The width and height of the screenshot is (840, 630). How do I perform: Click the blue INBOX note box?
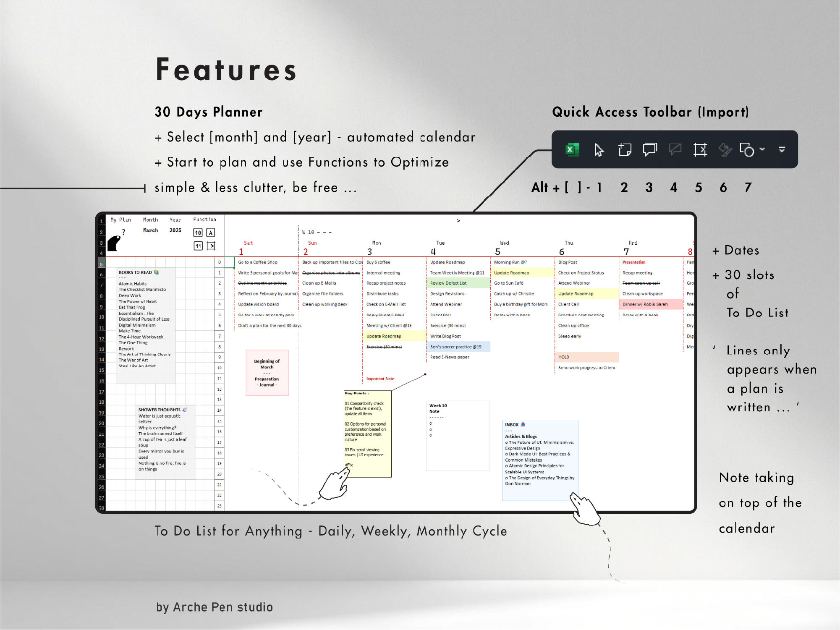[540, 460]
